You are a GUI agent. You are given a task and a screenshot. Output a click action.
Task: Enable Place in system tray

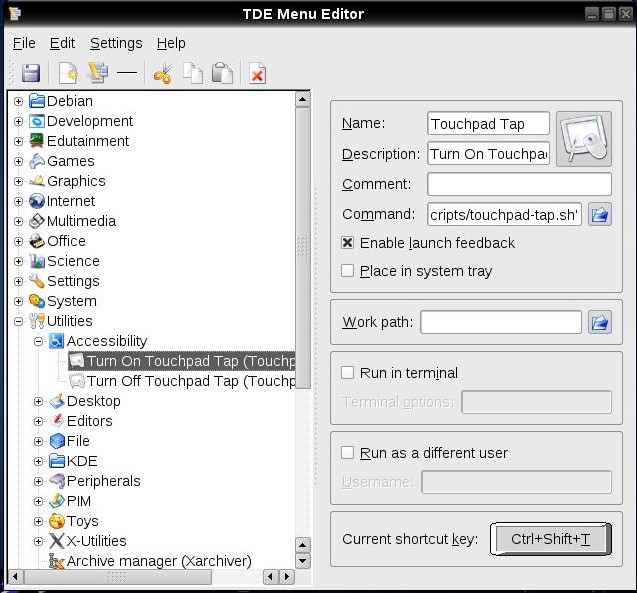[347, 271]
